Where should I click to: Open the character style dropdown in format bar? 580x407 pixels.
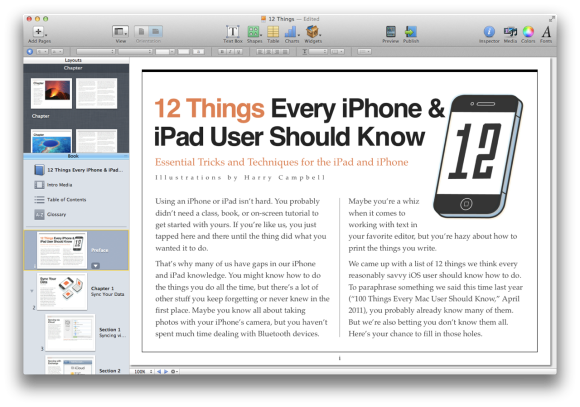click(x=57, y=51)
